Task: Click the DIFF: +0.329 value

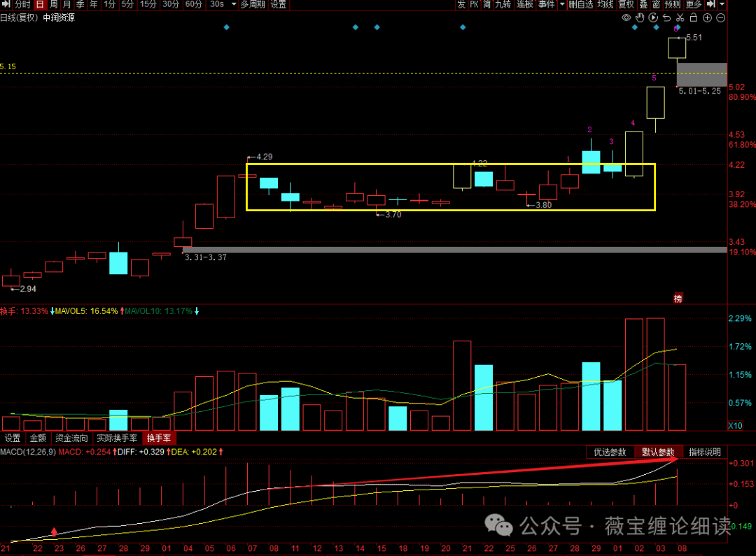Action: (x=141, y=452)
